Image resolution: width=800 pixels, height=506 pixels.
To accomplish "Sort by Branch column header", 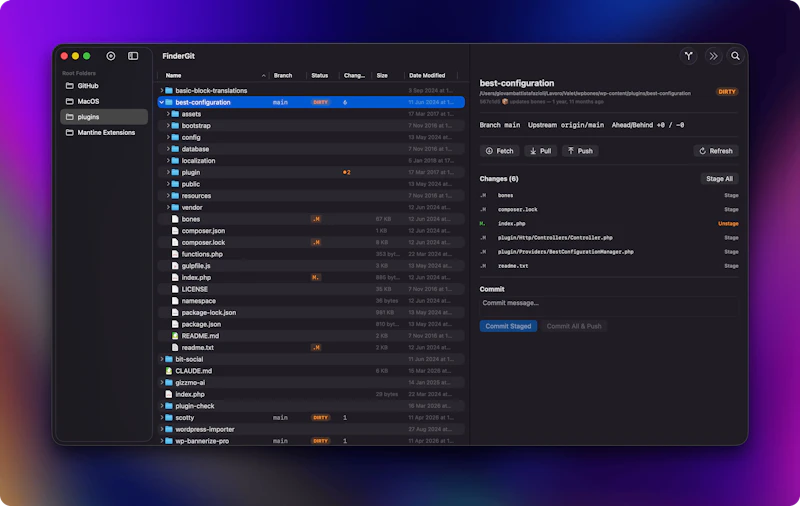I will [283, 75].
